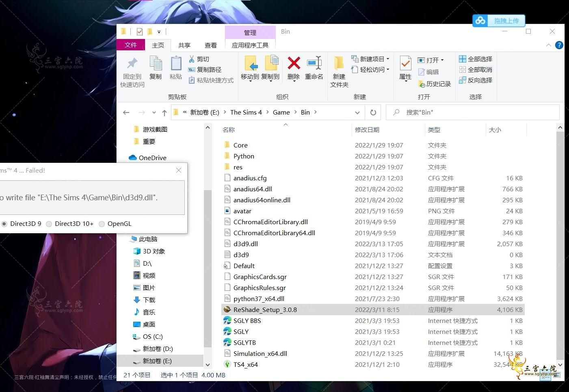Select 3D 对象 in navigation pane
This screenshot has width=569, height=392.
point(149,251)
